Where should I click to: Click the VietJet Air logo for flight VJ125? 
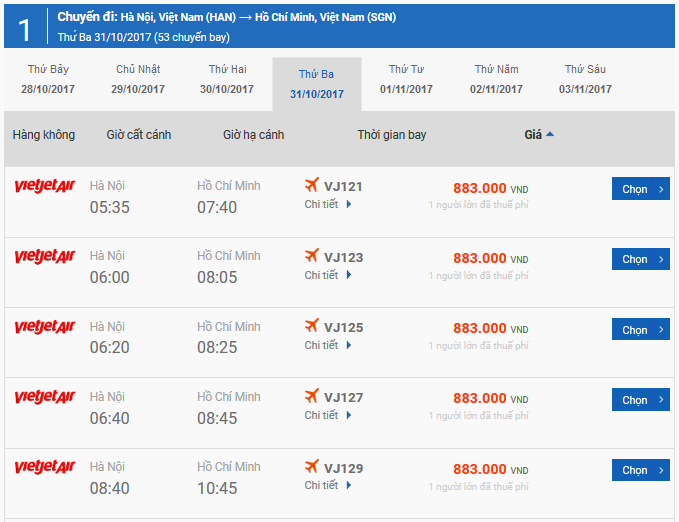tap(45, 327)
